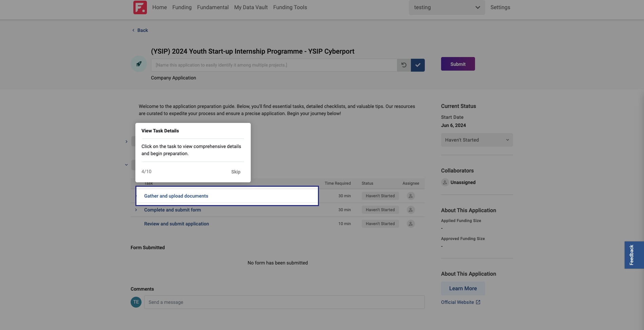Click the purple Submit button
The image size is (644, 330).
458,64
